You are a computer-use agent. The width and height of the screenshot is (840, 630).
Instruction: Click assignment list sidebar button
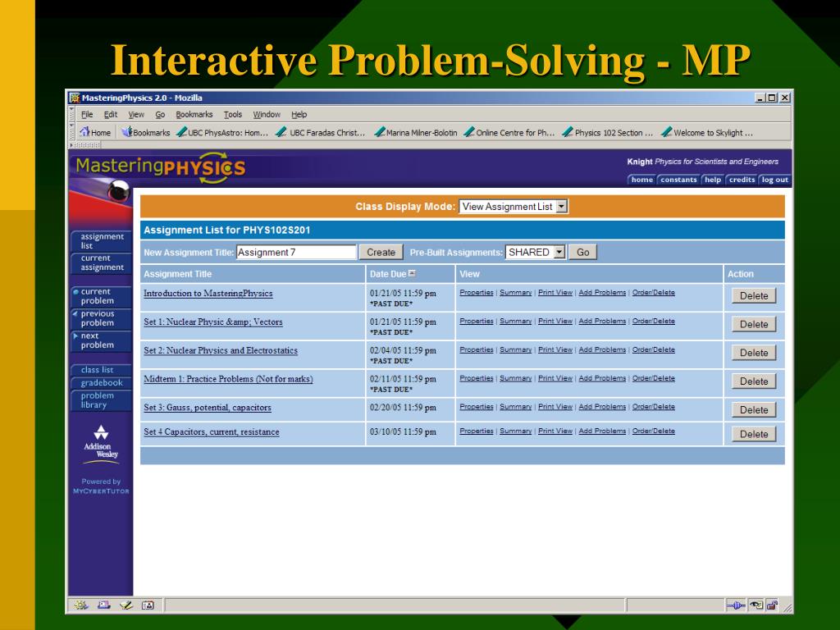click(x=101, y=241)
